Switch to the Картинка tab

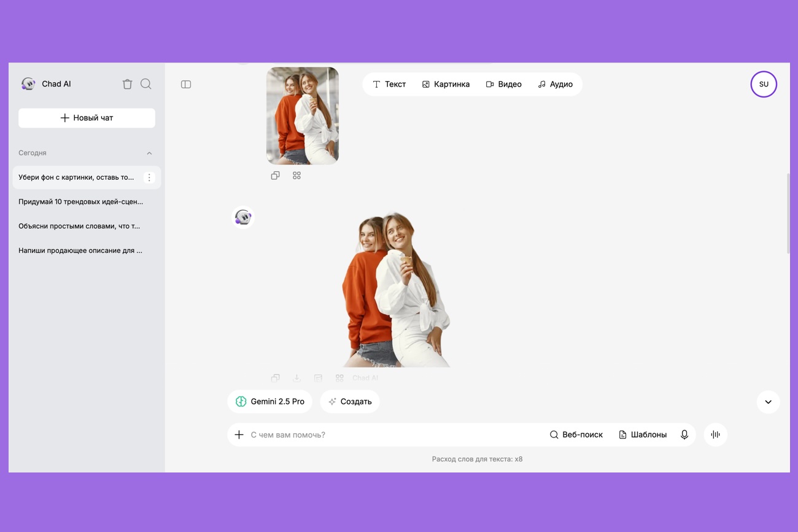(446, 84)
